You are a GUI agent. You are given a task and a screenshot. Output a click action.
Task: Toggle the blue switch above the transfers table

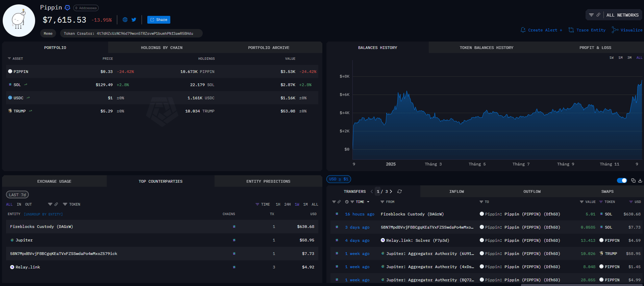[x=622, y=181]
